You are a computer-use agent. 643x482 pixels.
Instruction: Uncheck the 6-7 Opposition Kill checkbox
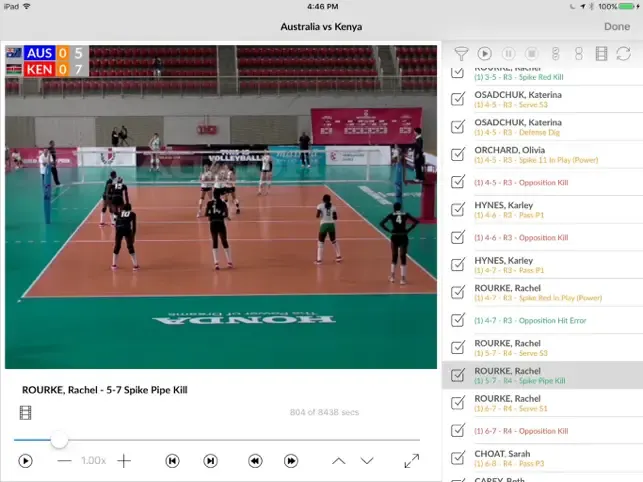pyautogui.click(x=458, y=430)
